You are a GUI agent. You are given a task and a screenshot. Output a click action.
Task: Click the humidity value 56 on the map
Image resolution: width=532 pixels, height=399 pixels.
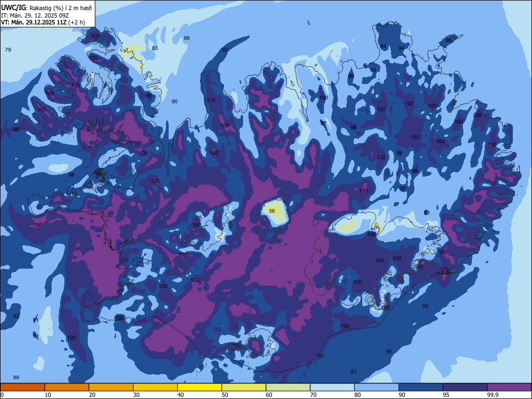(272, 211)
